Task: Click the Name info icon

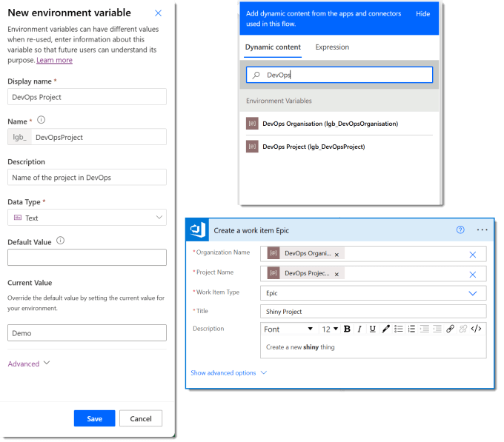Action: 42,120
